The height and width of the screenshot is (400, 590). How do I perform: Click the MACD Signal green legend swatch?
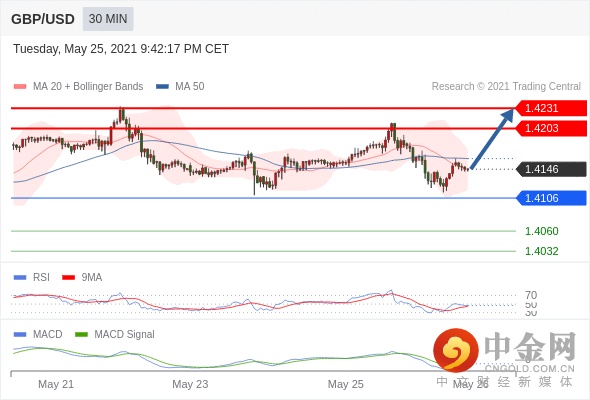point(81,335)
